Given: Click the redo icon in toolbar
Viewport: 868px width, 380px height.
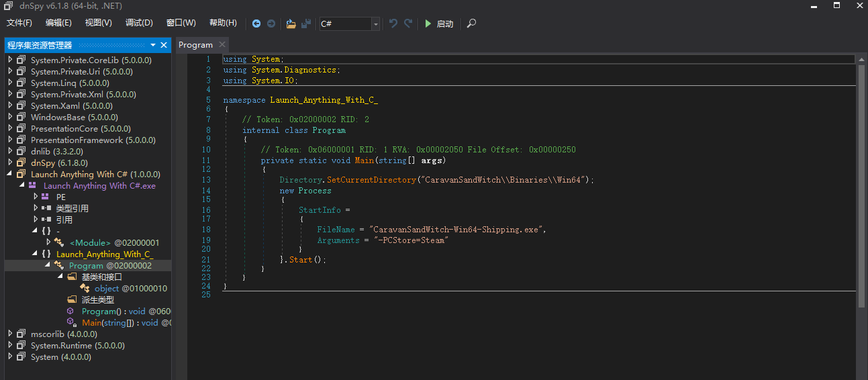Looking at the screenshot, I should click(408, 23).
